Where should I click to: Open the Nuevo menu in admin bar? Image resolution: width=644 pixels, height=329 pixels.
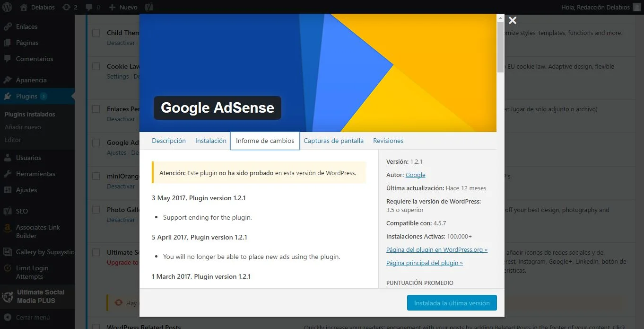123,7
